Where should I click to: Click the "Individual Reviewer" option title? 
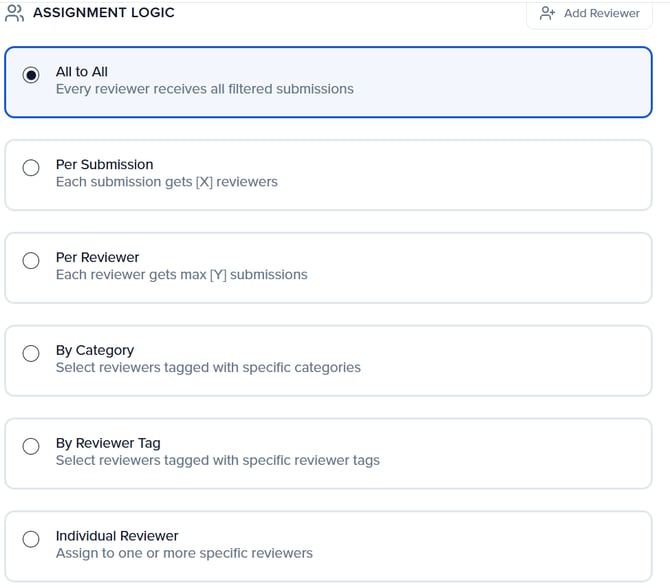118,537
